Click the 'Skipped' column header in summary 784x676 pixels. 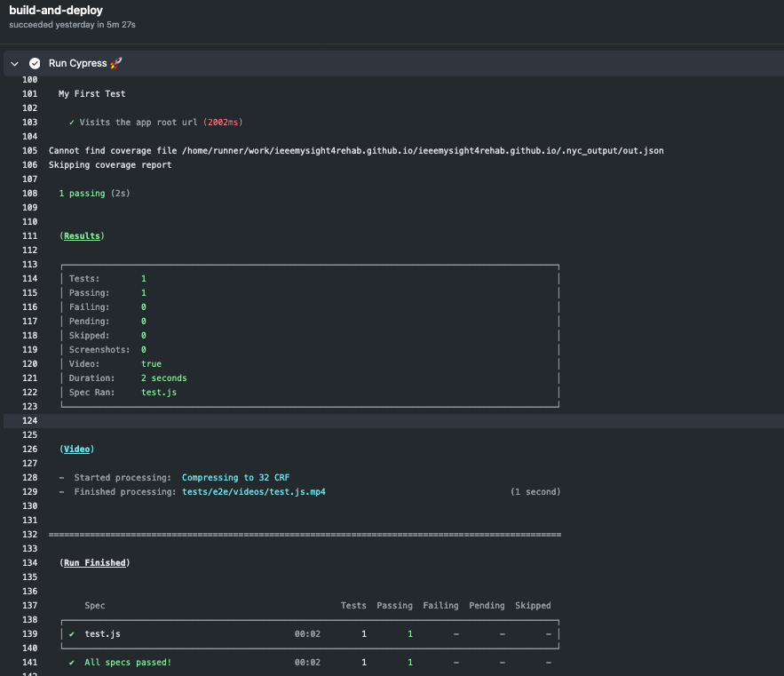[533, 606]
